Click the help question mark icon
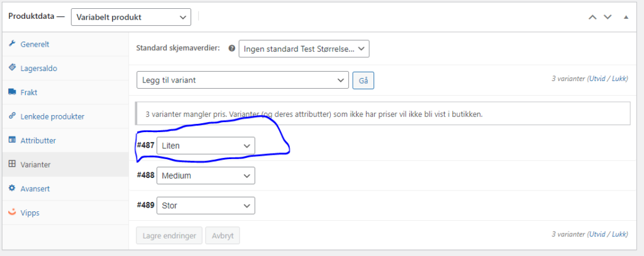644x256 pixels. [232, 48]
